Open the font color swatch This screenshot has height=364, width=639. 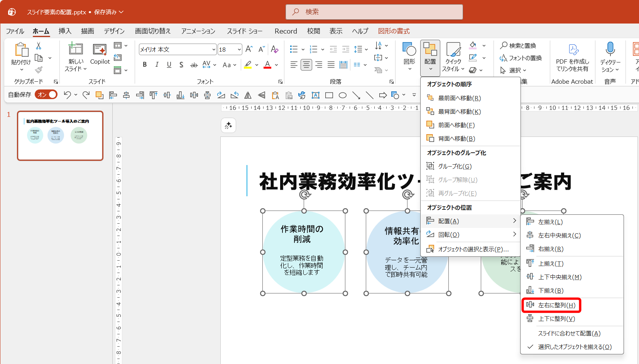(x=268, y=65)
